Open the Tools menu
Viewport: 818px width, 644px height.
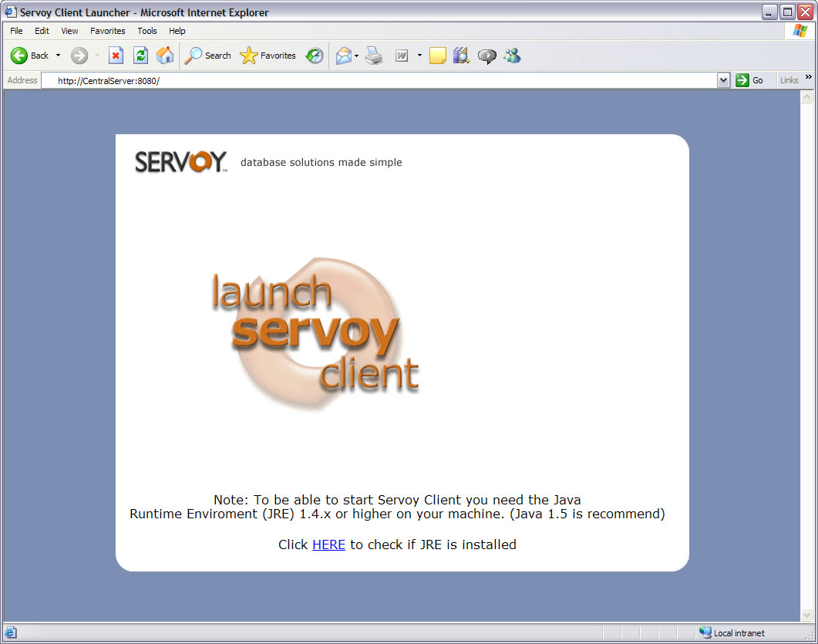(146, 31)
